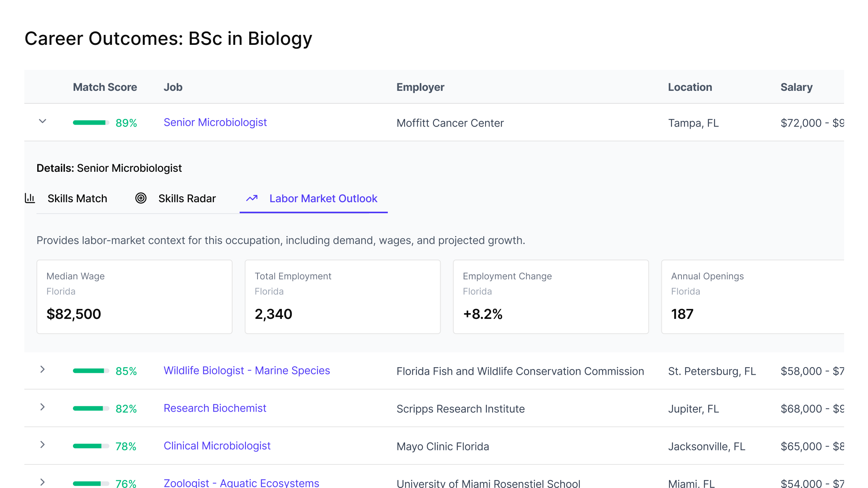Open Wildlife Biologist - Marine Species link
This screenshot has height=488, width=868.
click(247, 371)
